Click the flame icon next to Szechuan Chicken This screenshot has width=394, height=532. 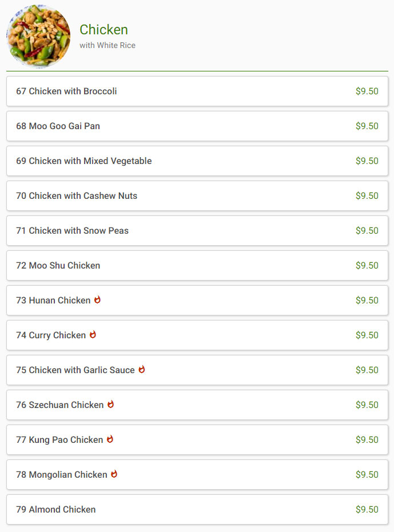click(110, 404)
